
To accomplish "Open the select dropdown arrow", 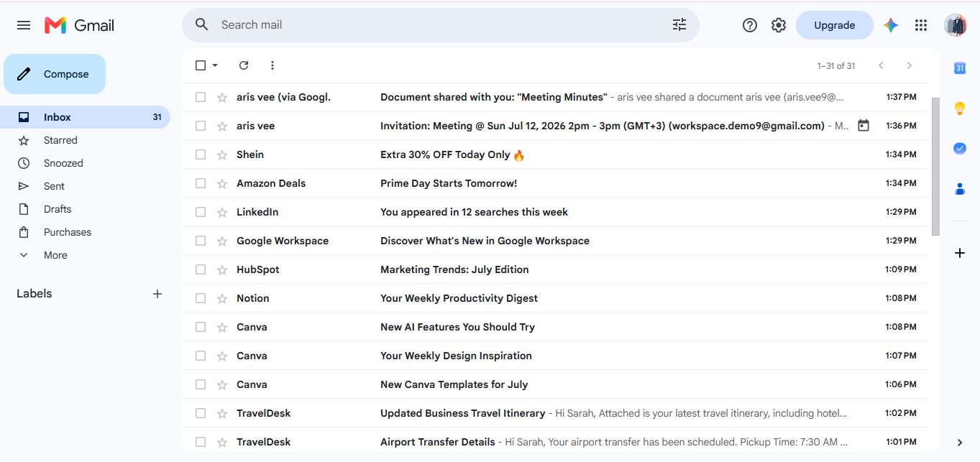I will click(215, 65).
